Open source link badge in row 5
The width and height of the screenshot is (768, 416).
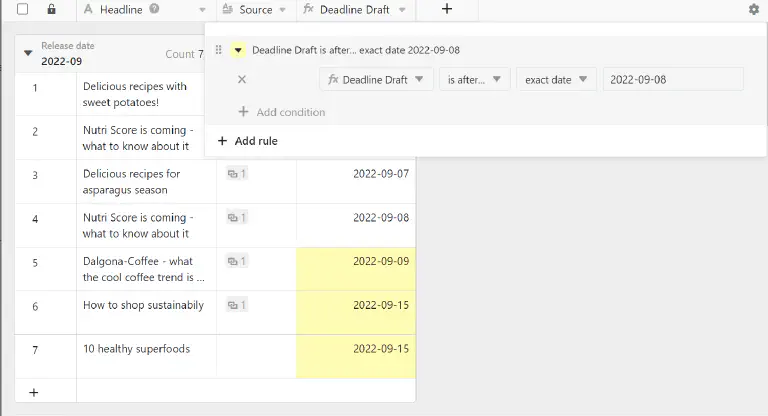click(x=236, y=261)
